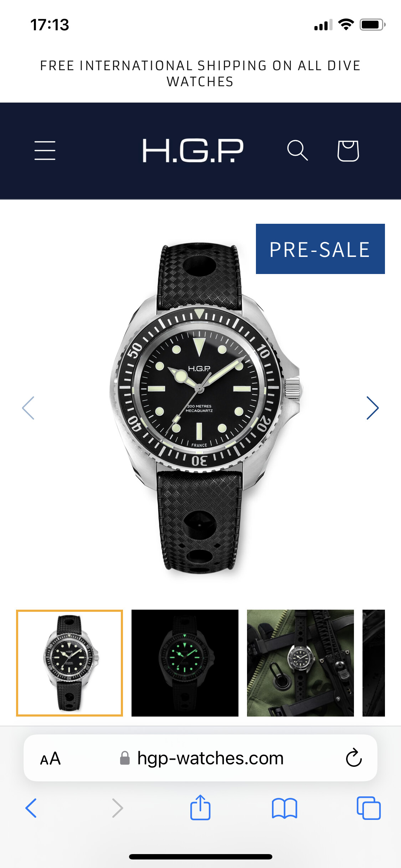401x868 pixels.
Task: Tap the H.G.P logo
Action: (193, 150)
